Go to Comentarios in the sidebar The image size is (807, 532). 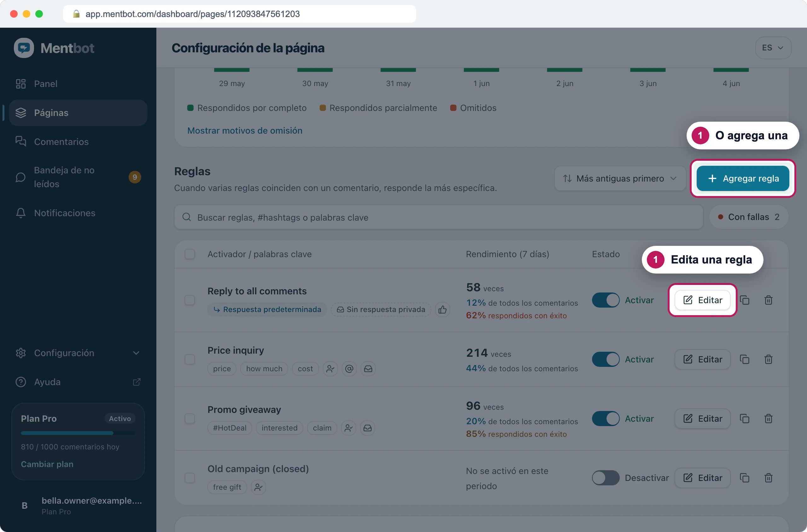point(78,142)
